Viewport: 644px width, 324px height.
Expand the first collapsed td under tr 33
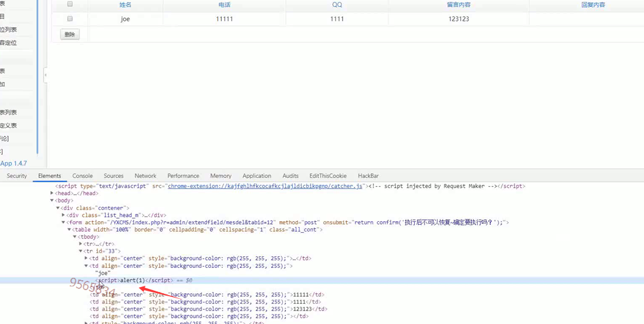click(x=86, y=258)
